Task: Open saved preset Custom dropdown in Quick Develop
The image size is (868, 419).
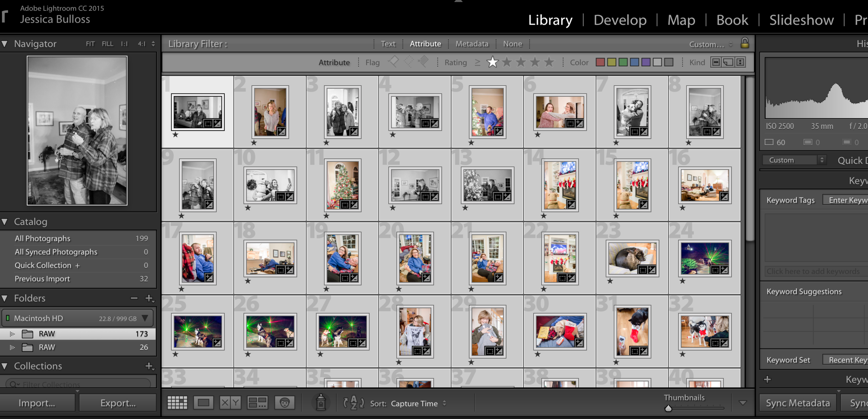Action: 793,160
